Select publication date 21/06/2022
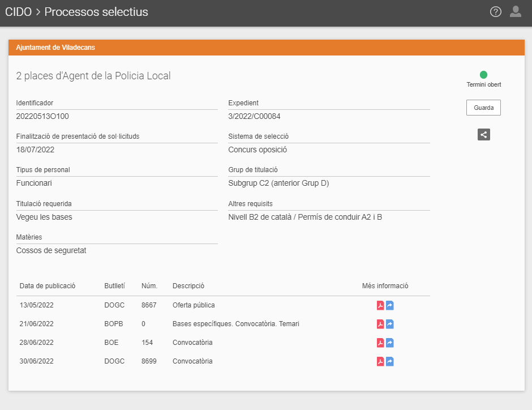Viewport: 532px width, 410px height. (x=37, y=324)
